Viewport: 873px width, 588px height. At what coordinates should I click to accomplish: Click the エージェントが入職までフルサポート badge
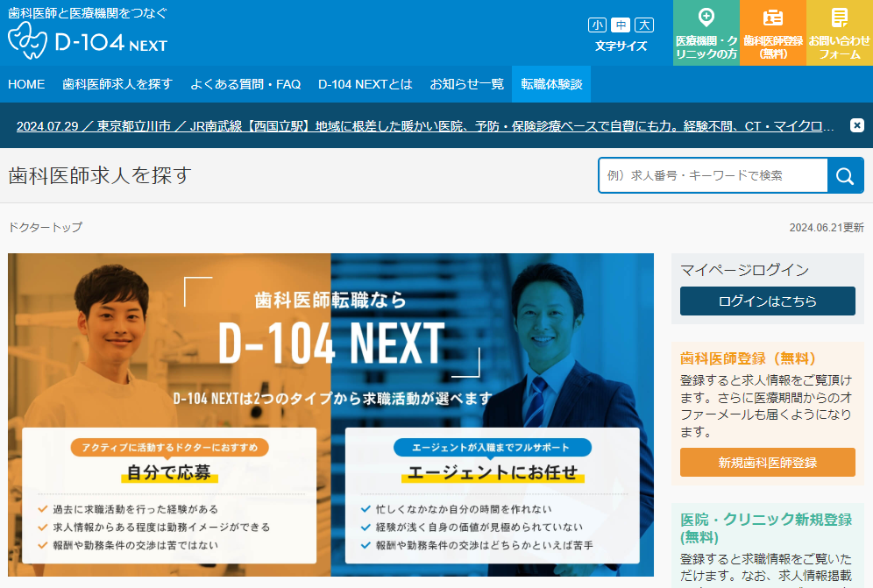click(493, 448)
